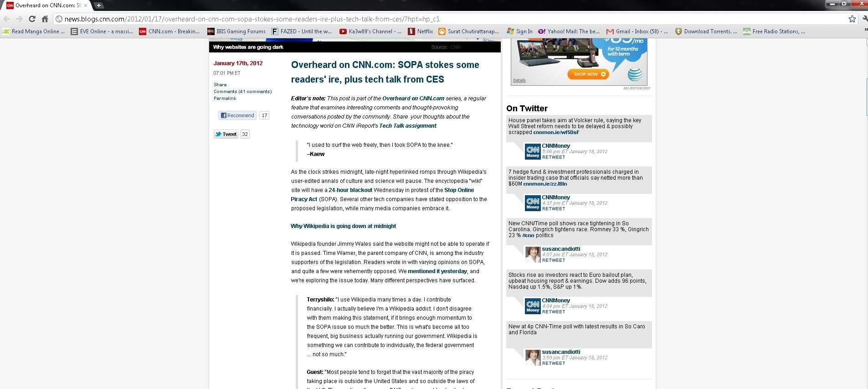The width and height of the screenshot is (868, 389).
Task: Open Gmail Inbox bookmark
Action: tap(637, 31)
